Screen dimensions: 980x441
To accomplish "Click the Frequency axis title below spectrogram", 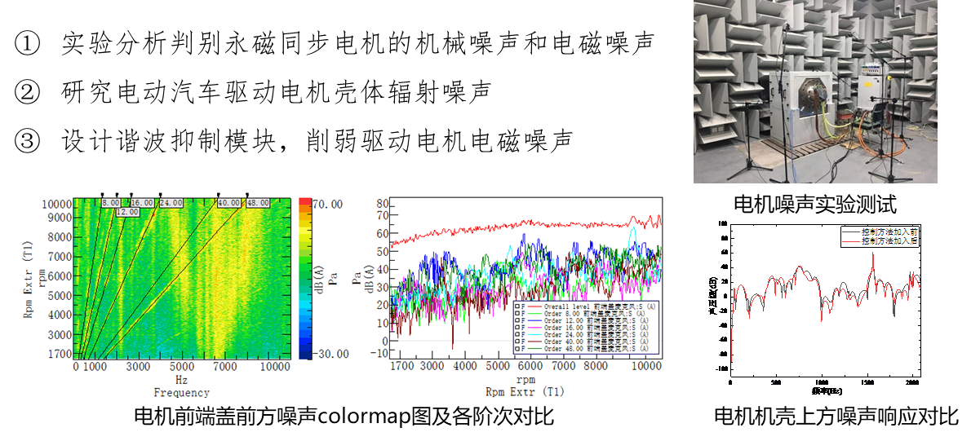I will (181, 392).
